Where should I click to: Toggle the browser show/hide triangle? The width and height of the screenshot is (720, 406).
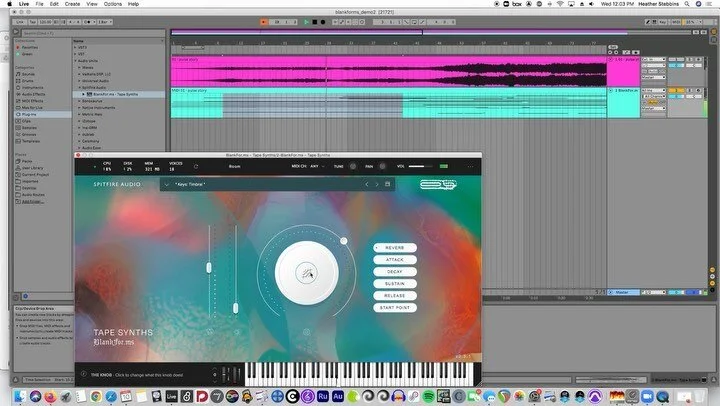pos(16,32)
